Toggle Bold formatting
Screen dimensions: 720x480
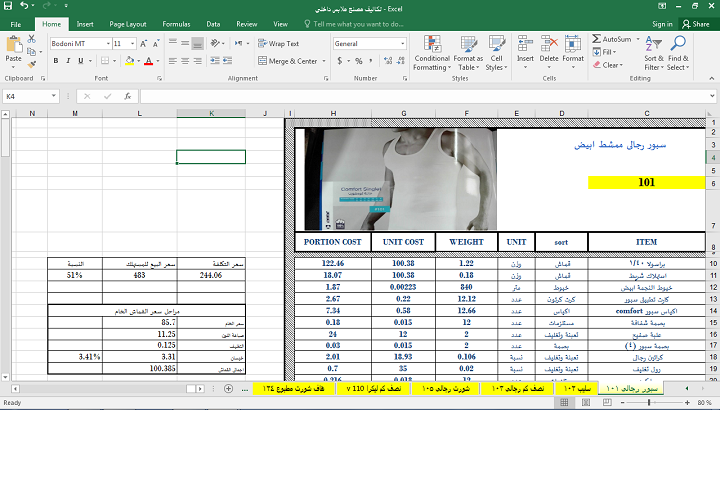point(56,61)
